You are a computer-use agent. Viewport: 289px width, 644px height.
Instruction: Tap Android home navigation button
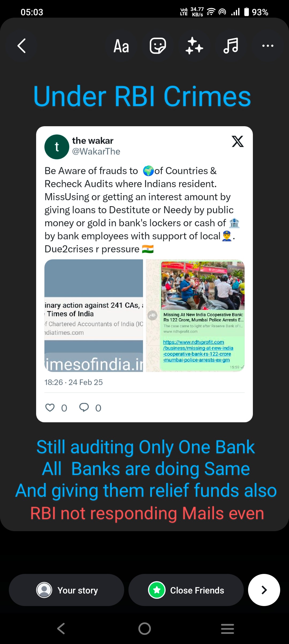click(144, 628)
